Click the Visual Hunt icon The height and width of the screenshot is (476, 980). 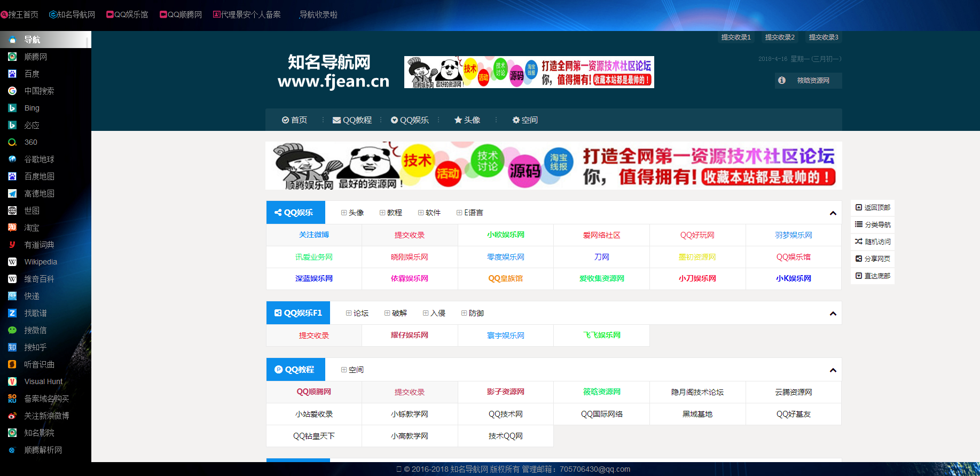(x=12, y=381)
